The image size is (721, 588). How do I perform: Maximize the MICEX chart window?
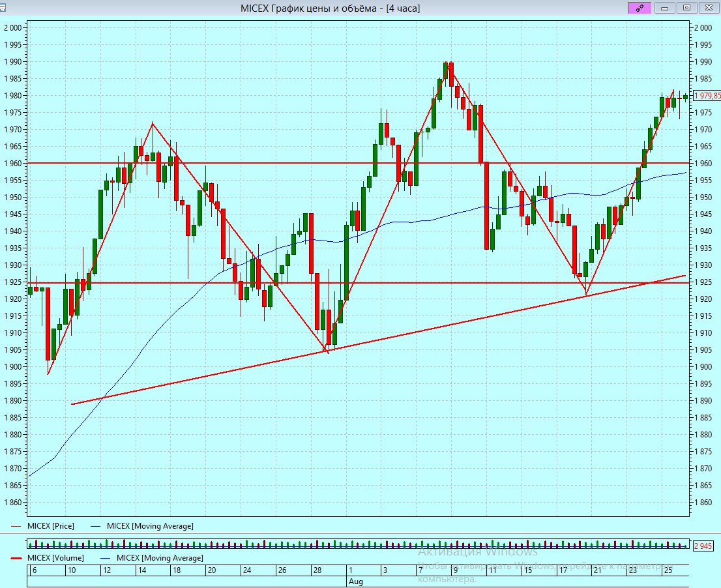[686, 8]
